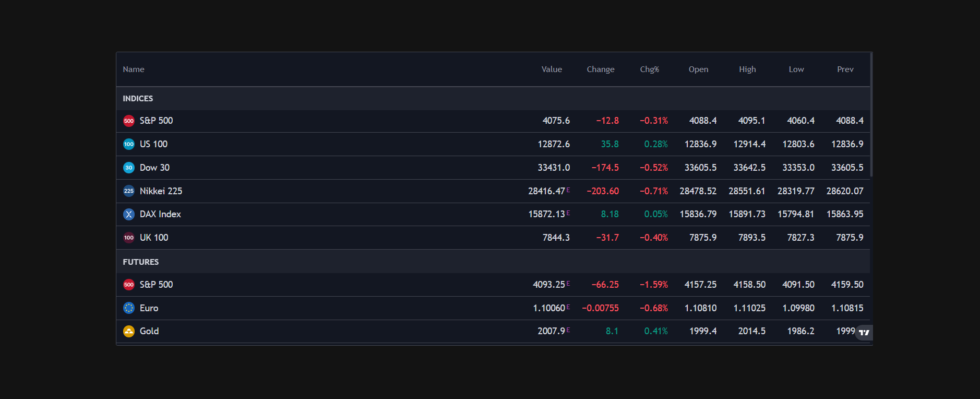The image size is (980, 399).
Task: Open the Gold futures name link
Action: (x=149, y=331)
